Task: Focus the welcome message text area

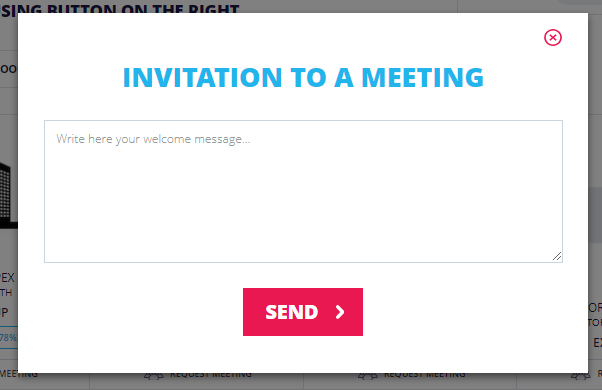Action: 303,192
